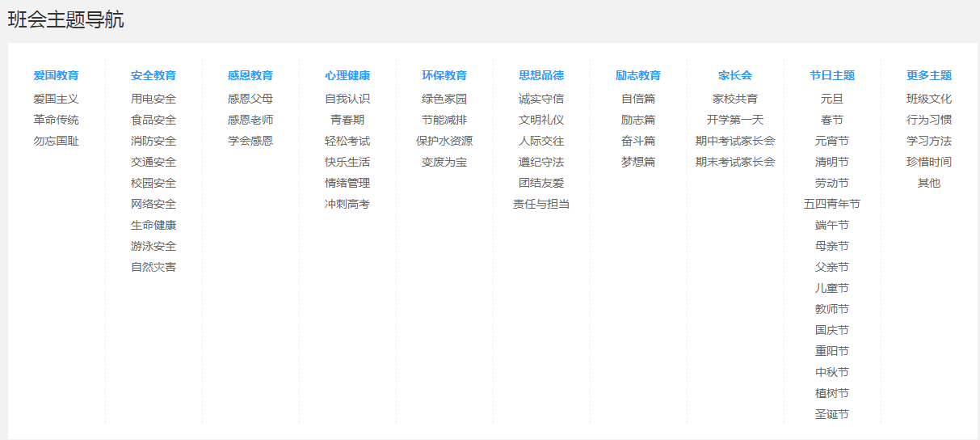
Task: Select 感恩老师 topic
Action: click(x=250, y=120)
